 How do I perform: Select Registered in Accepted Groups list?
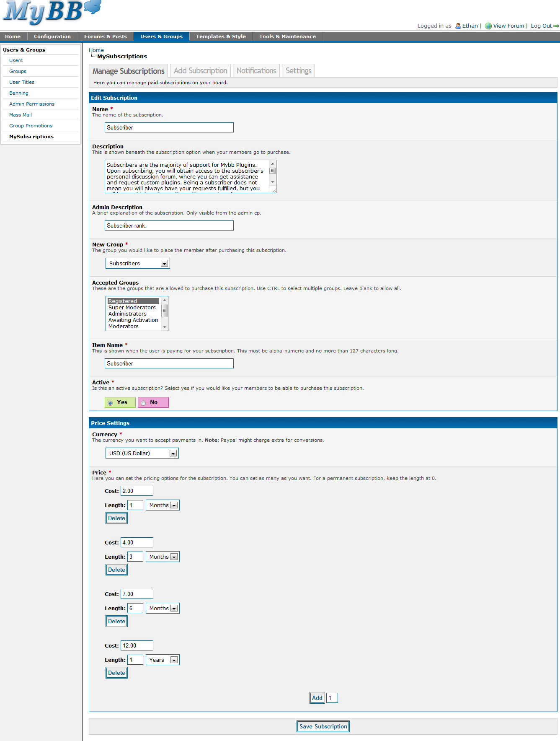pos(134,301)
